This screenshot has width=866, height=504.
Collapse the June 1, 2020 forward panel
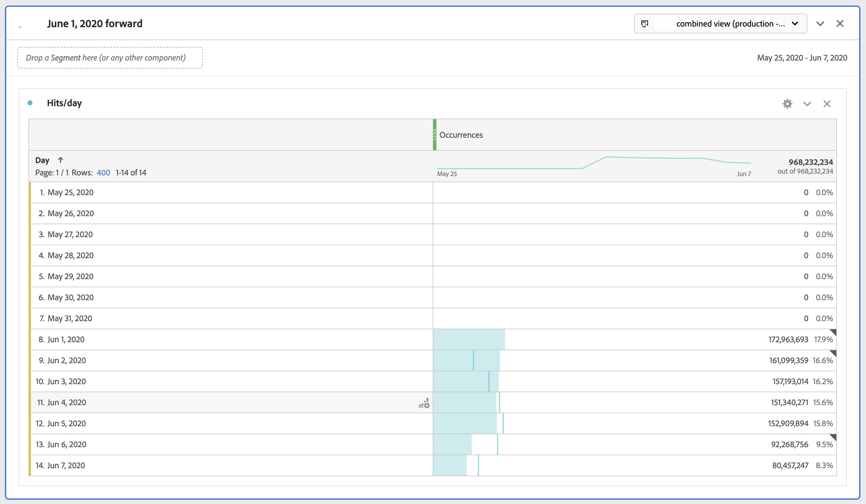tap(820, 24)
